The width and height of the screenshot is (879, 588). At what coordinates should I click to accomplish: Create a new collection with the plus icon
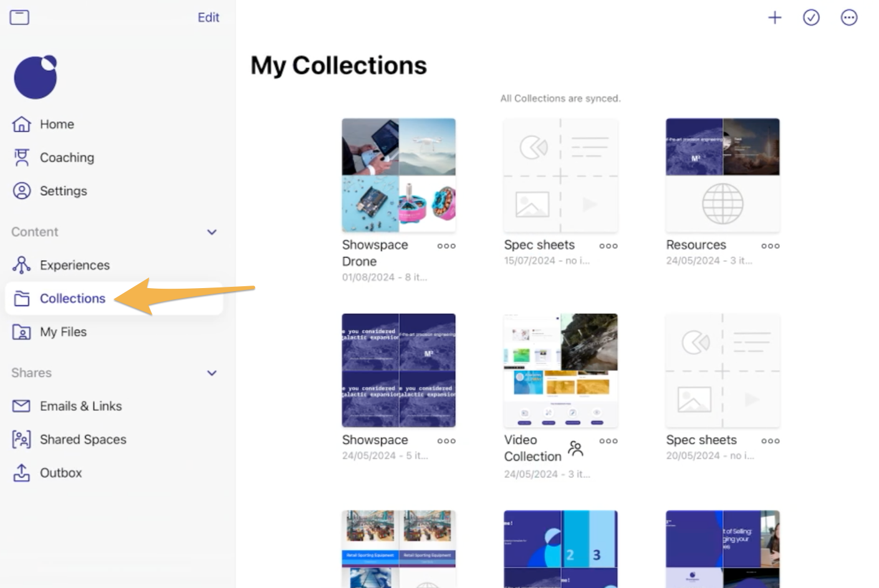(774, 17)
